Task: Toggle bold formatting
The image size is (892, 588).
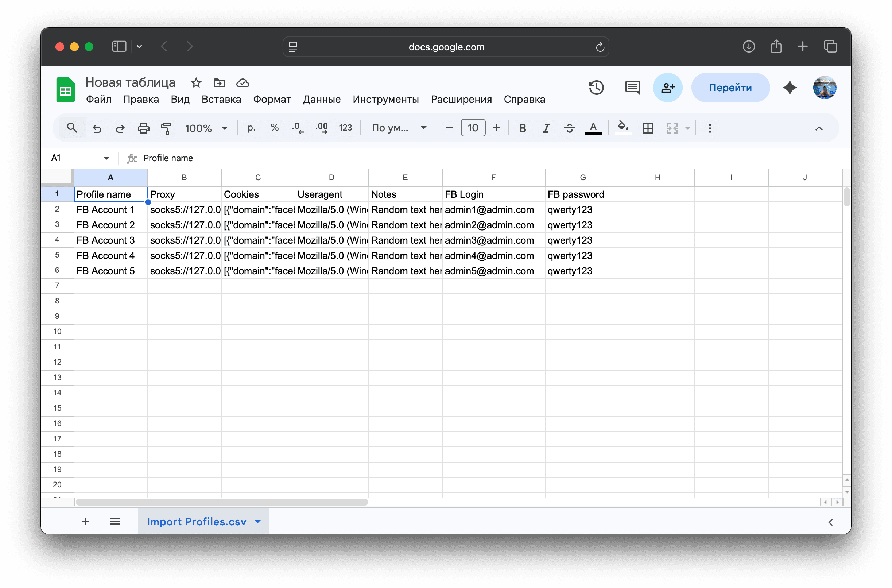Action: pos(522,128)
